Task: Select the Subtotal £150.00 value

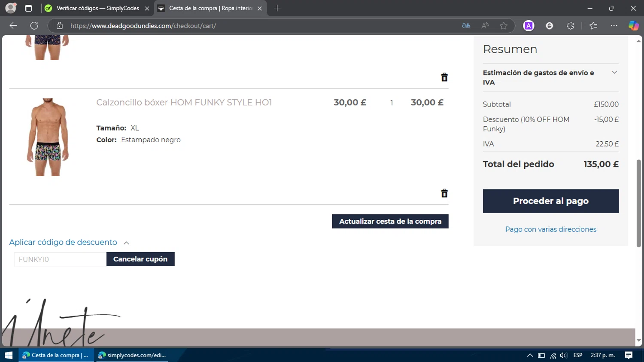Action: click(x=606, y=104)
